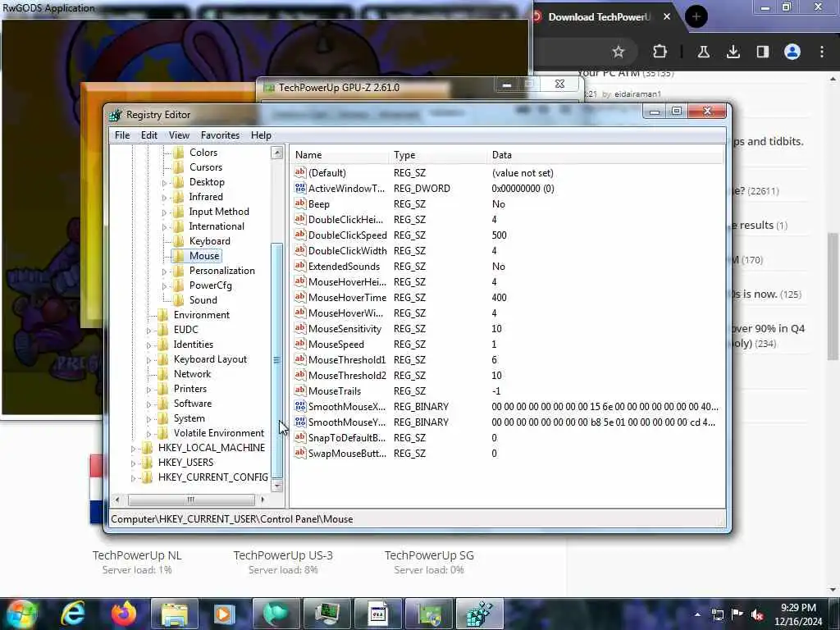This screenshot has width=840, height=630.
Task: Select the EUDC key
Action: 185,330
